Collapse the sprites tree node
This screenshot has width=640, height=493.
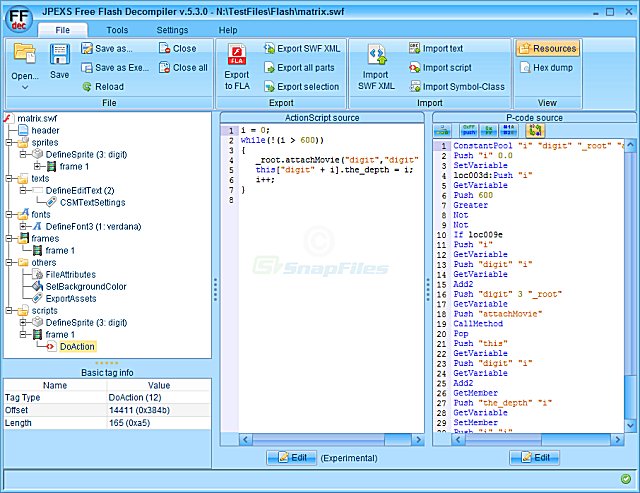click(x=9, y=142)
